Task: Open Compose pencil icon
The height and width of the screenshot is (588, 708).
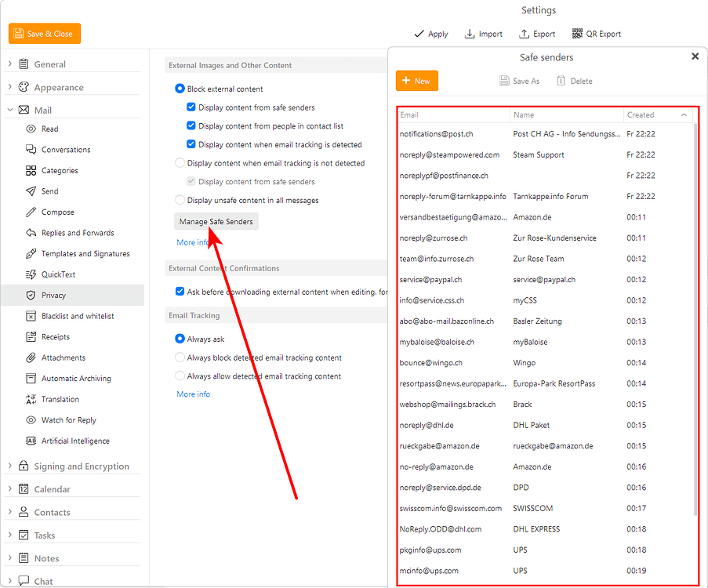Action: 31,212
